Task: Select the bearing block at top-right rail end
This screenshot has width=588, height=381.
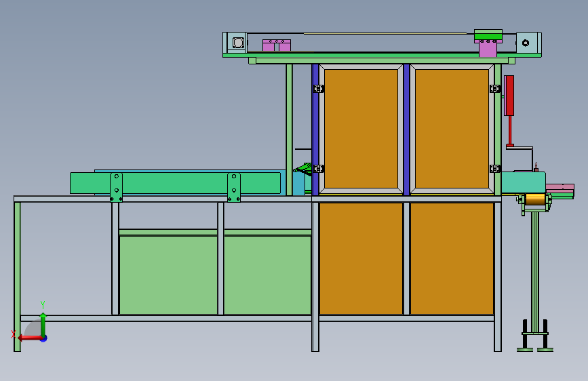Action: (528, 43)
